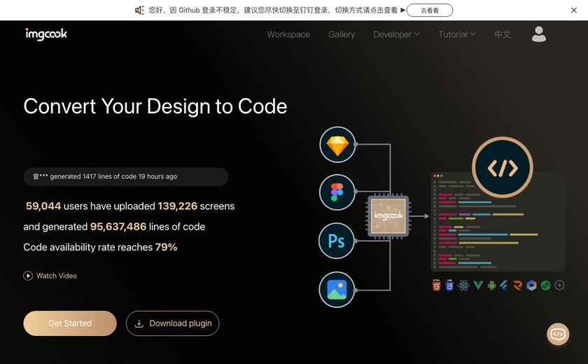
Task: Click the imgcook chip graphic
Action: (x=388, y=216)
